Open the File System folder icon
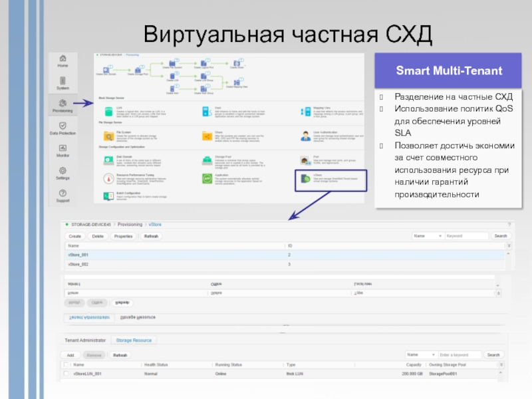 [108, 136]
